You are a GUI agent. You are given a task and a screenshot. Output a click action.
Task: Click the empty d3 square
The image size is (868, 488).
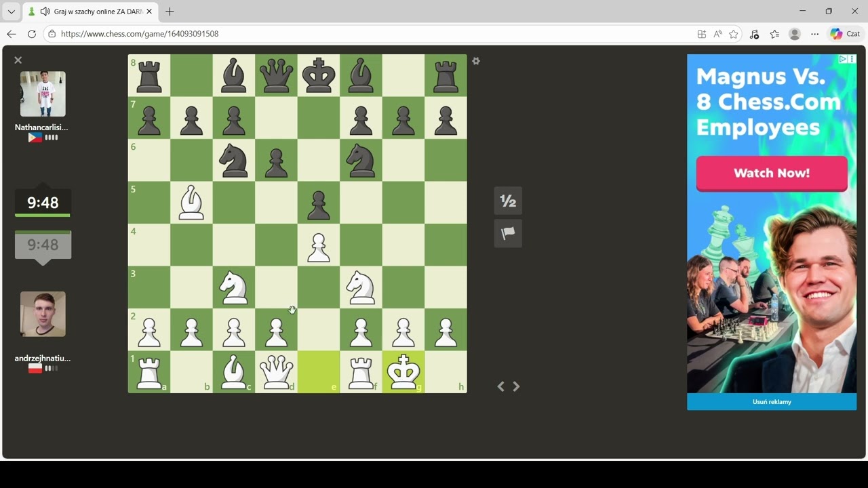pos(276,287)
